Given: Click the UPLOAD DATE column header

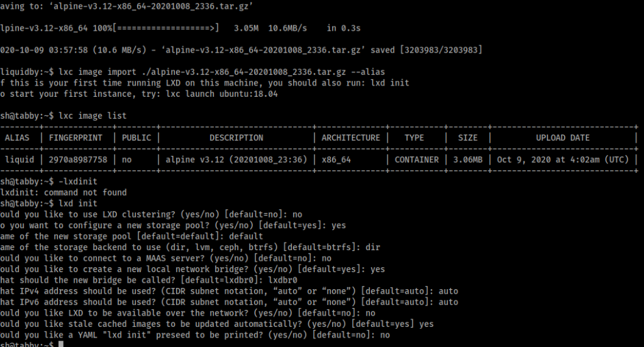Looking at the screenshot, I should (x=563, y=138).
